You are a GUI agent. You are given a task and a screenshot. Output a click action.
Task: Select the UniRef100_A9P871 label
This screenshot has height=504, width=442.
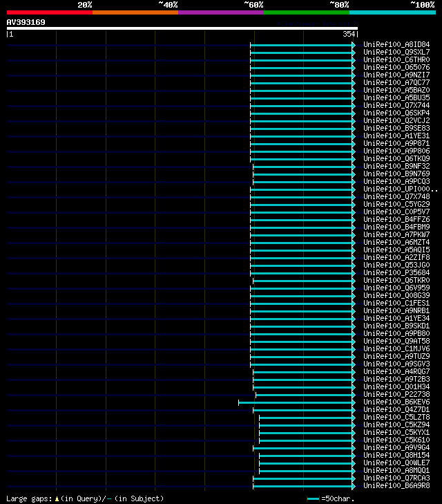396,143
